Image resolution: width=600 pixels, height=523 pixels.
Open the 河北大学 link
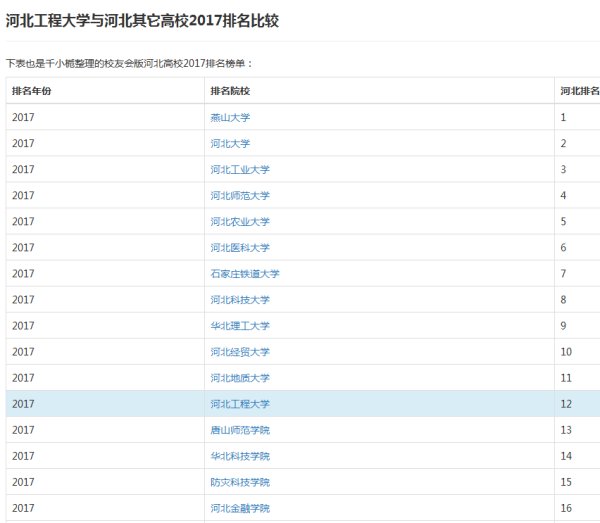pos(230,143)
